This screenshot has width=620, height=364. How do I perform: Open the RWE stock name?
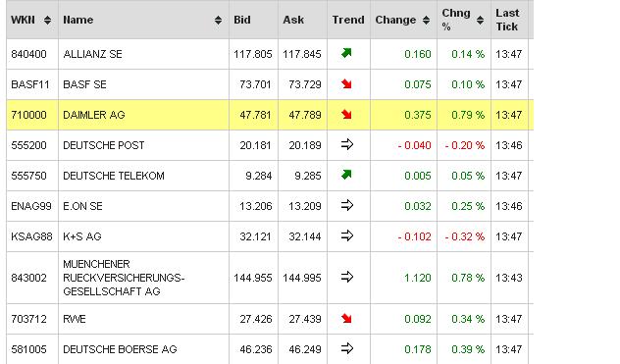75,319
